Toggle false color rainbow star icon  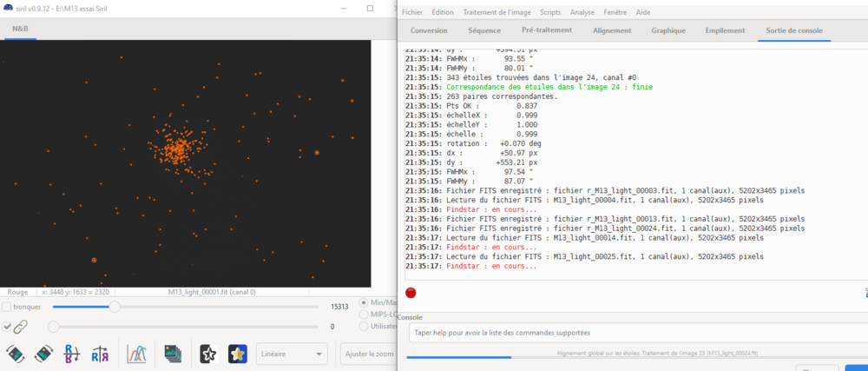238,354
